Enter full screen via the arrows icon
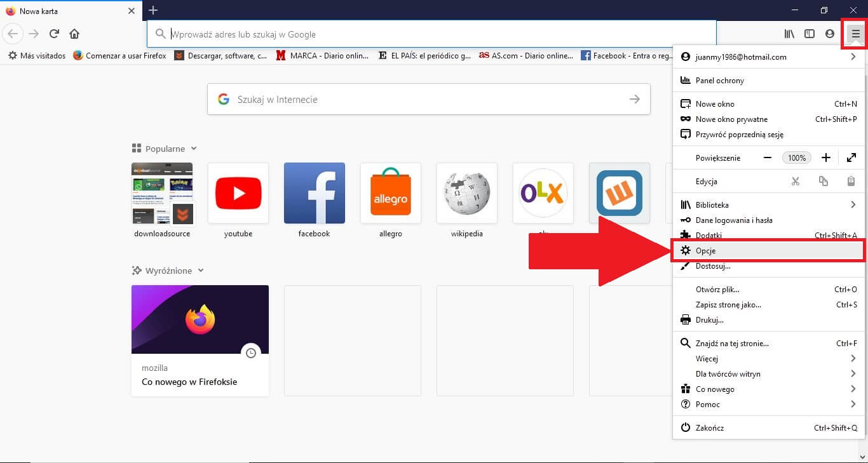 tap(851, 158)
